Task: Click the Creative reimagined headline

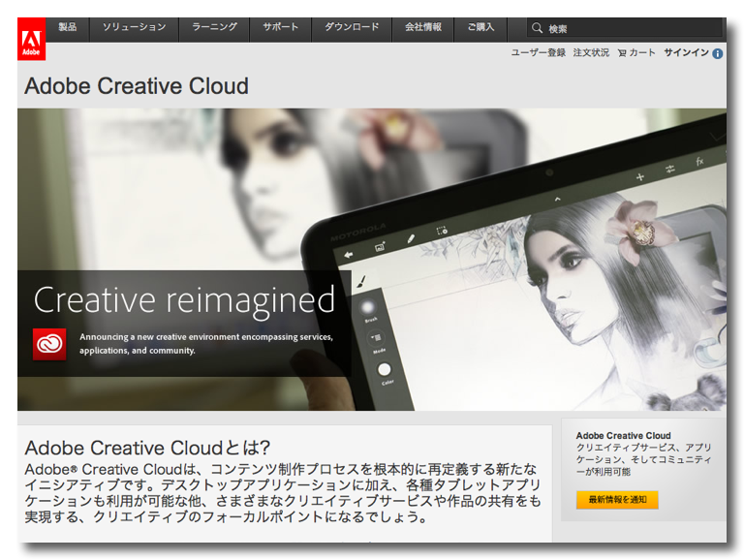Action: 184,300
